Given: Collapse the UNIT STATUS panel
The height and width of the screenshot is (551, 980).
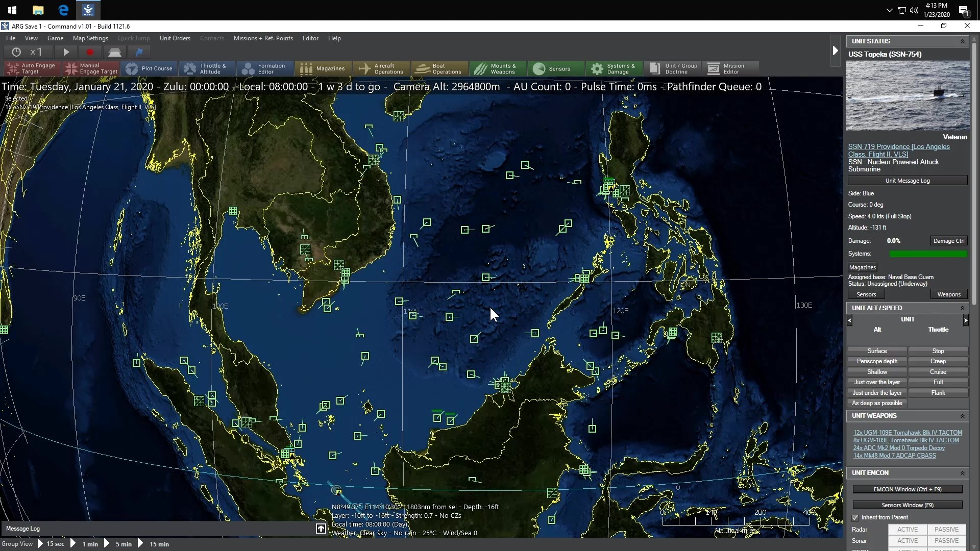Looking at the screenshot, I should pos(963,41).
